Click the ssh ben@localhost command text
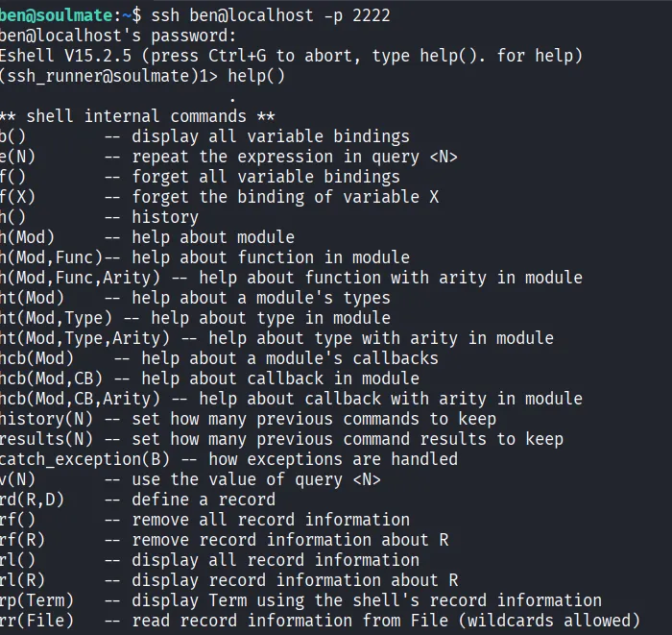The width and height of the screenshot is (672, 635). click(271, 16)
